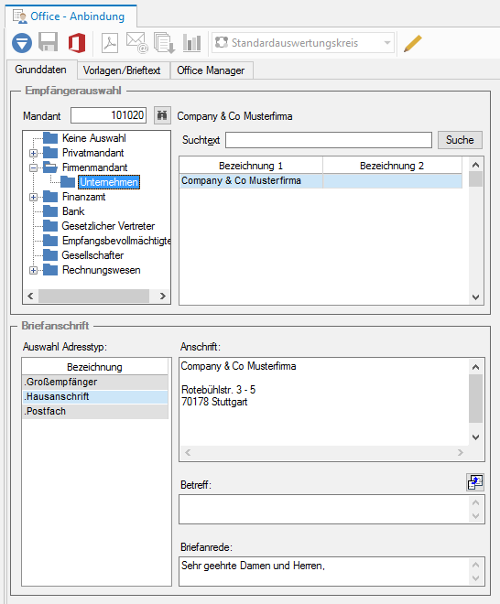The image size is (500, 604).
Task: Expand the Rechnungswesen tree node
Action: coord(34,270)
